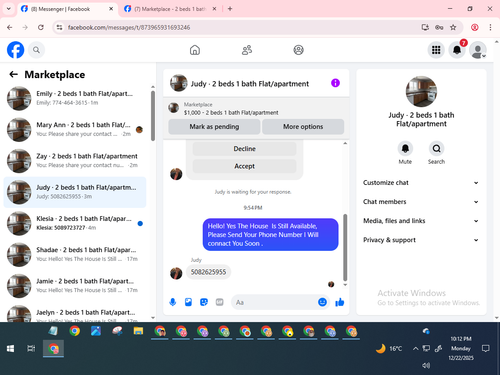Toggle conversation information purple icon
Image resolution: width=500 pixels, height=375 pixels.
tap(335, 83)
